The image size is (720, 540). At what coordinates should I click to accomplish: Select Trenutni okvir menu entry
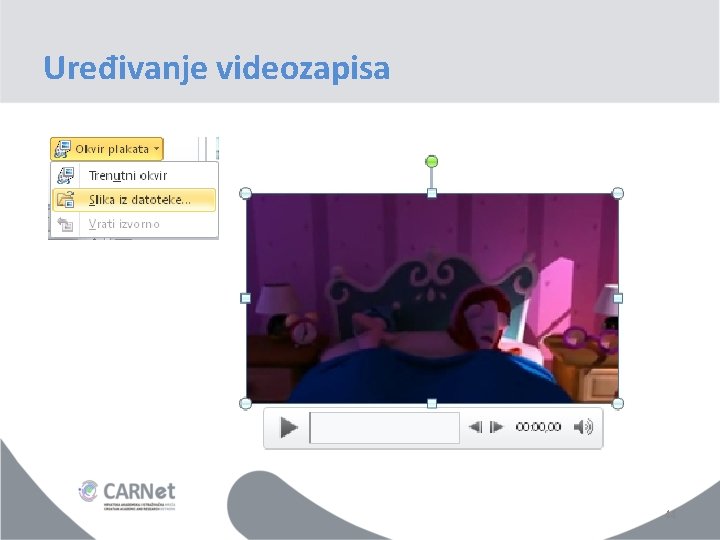[134, 175]
